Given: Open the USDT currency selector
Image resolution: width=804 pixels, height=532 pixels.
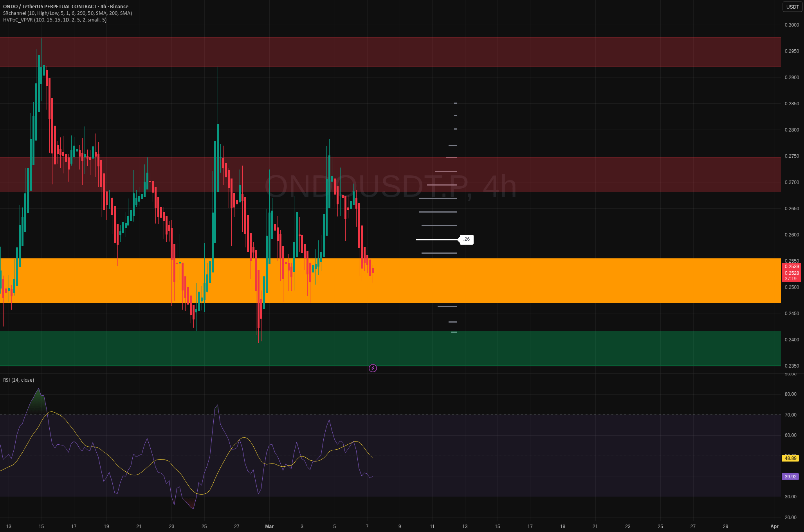Looking at the screenshot, I should (793, 7).
